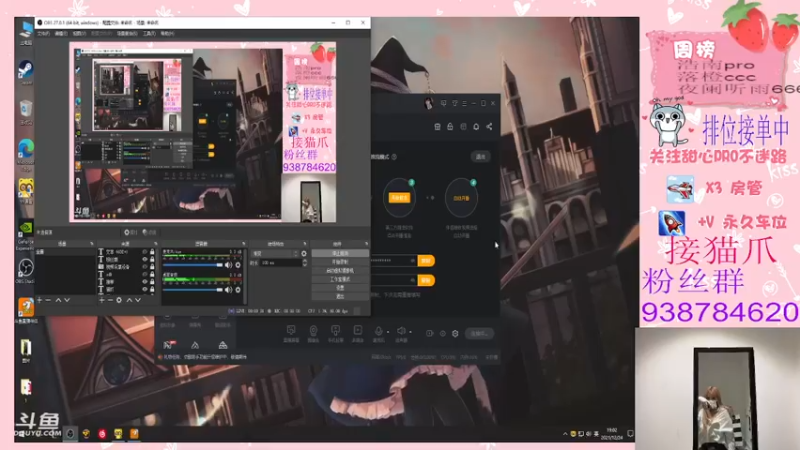The image size is (800, 450).
Task: Click the speaker icon in the Douyu bottom toolbar
Action: point(401,331)
